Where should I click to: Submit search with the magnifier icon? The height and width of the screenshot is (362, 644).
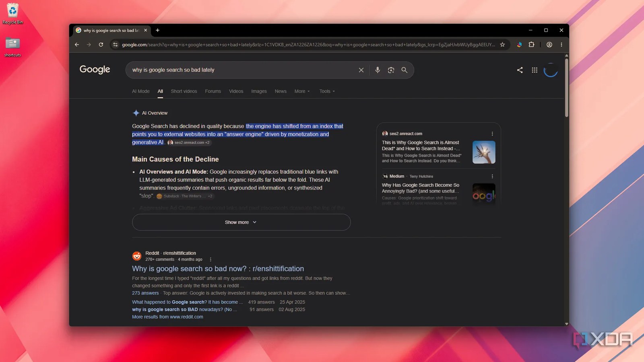coord(404,70)
